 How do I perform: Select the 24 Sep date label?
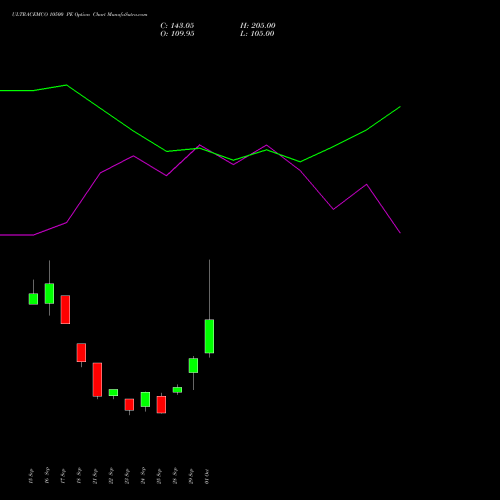tap(143, 475)
